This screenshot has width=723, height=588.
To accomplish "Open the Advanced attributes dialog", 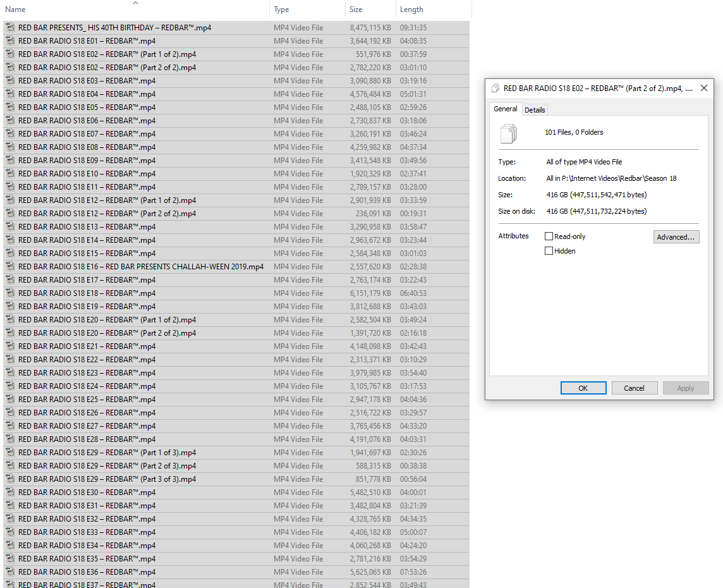I will [676, 237].
